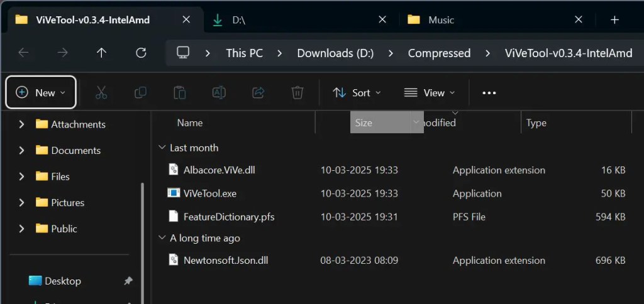644x304 pixels.
Task: Collapse the Last month group
Action: pyautogui.click(x=162, y=148)
